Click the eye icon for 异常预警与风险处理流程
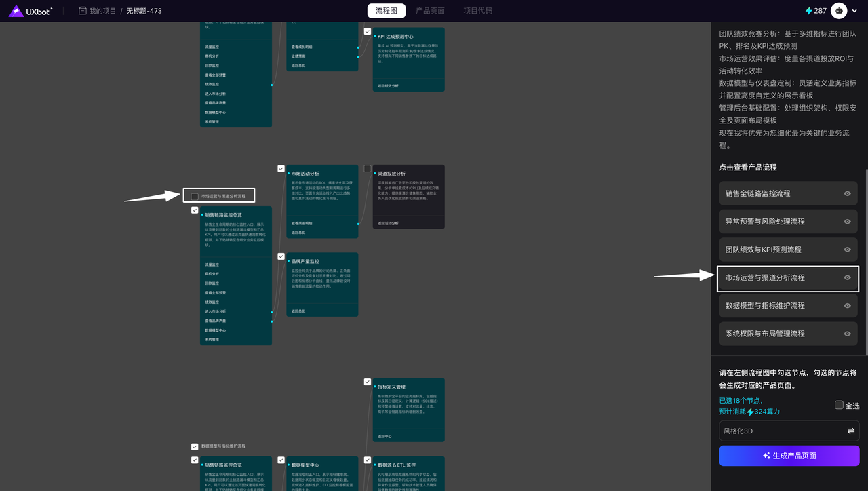The image size is (868, 491). pyautogui.click(x=847, y=222)
